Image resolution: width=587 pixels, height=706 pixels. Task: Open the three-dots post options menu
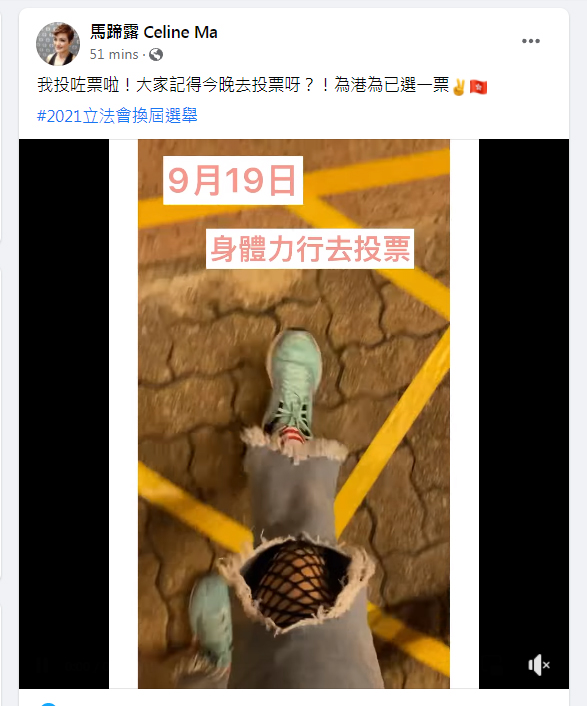coord(531,41)
